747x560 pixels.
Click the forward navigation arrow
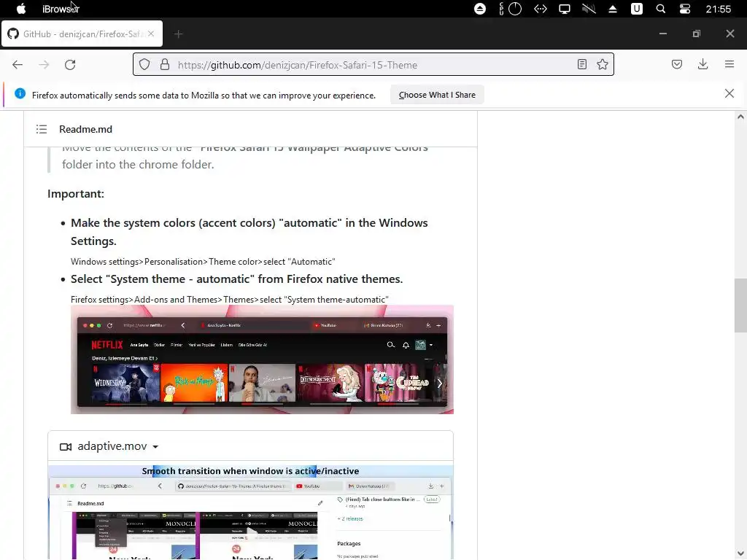(44, 65)
